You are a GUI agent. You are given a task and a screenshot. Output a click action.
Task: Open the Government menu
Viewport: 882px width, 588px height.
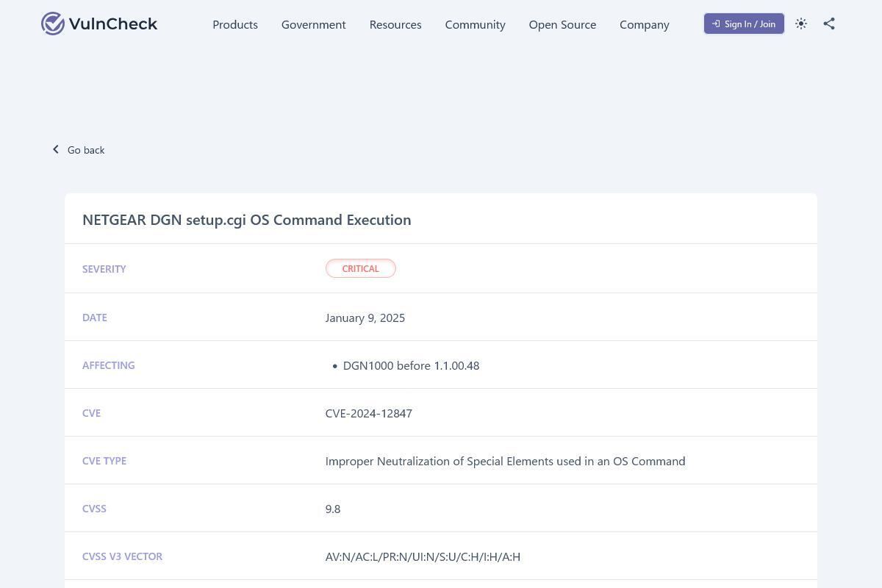[314, 24]
